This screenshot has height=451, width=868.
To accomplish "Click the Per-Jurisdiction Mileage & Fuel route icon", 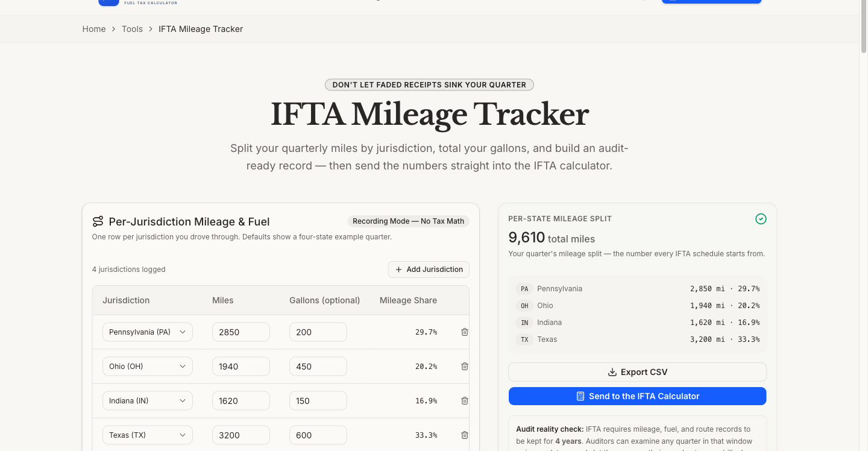I will point(98,221).
